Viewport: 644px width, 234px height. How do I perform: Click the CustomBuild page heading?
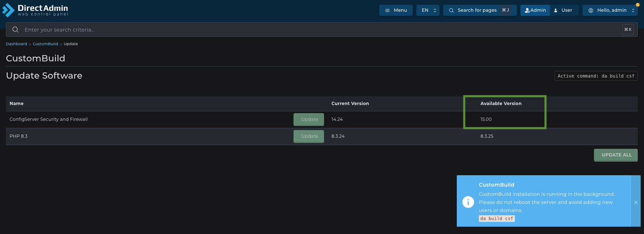(x=36, y=58)
